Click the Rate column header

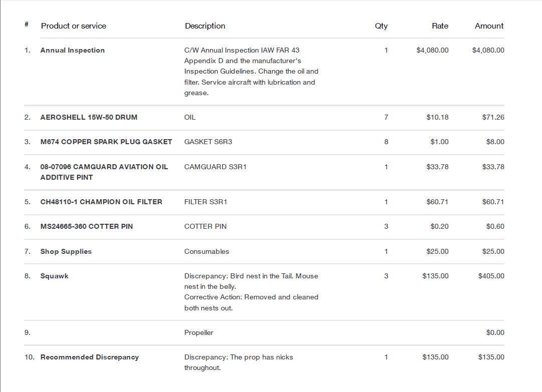[x=440, y=26]
